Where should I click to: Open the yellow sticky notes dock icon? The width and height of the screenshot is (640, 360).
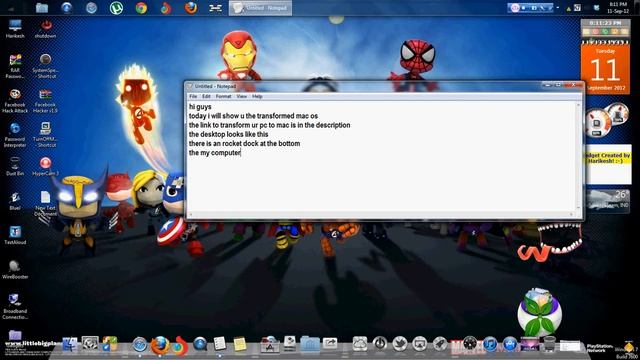pos(240,344)
